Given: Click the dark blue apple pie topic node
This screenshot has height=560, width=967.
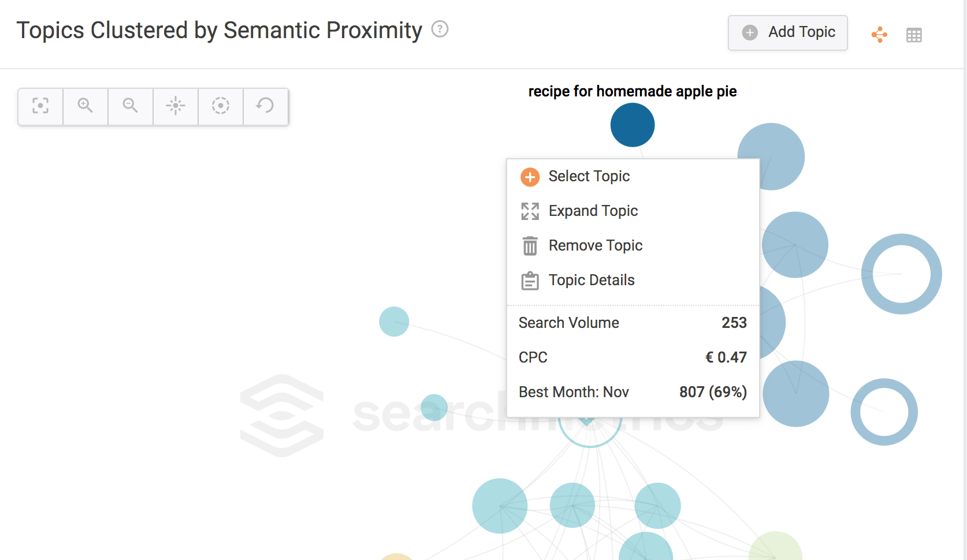Looking at the screenshot, I should 633,125.
